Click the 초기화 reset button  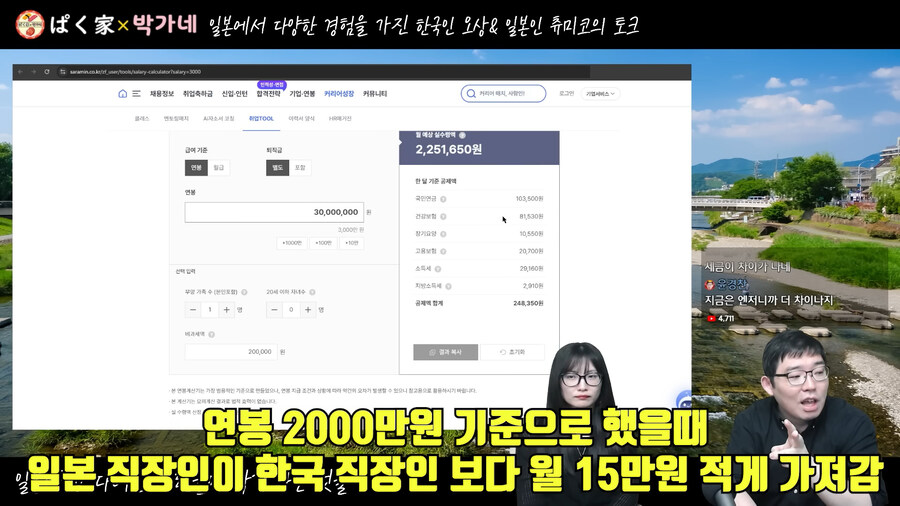point(512,352)
